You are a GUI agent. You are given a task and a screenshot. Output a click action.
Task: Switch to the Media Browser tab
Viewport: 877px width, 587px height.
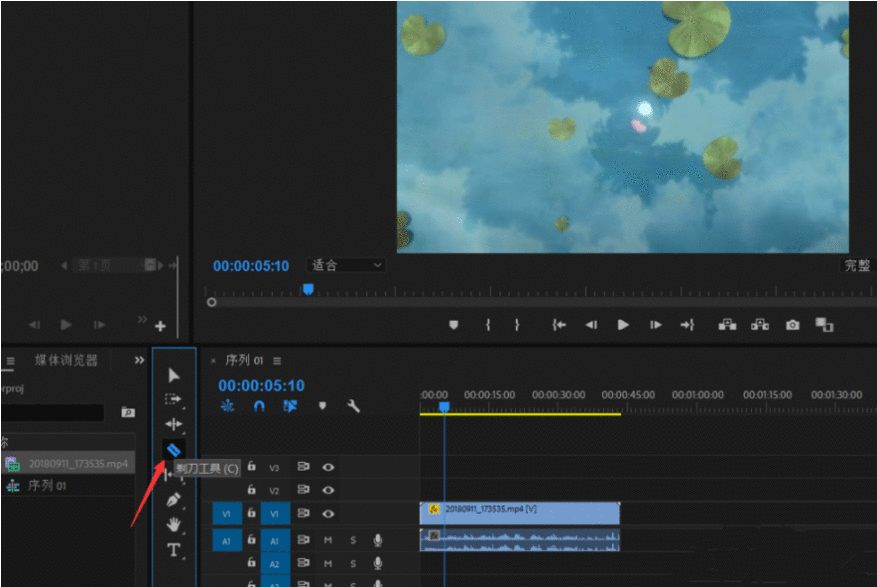click(67, 360)
